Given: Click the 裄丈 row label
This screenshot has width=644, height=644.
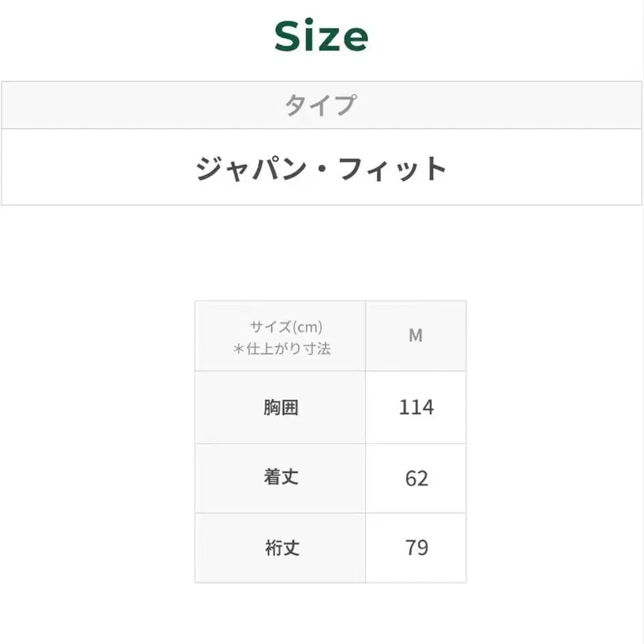Looking at the screenshot, I should pos(281,548).
